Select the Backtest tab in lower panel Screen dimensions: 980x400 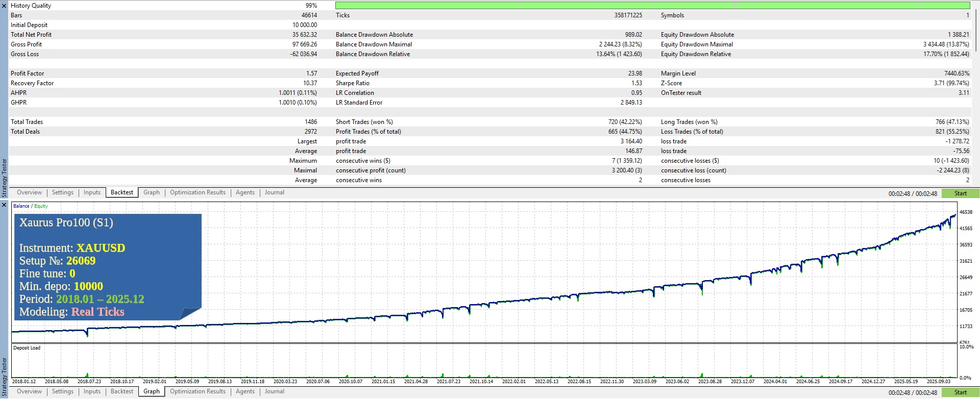click(122, 391)
